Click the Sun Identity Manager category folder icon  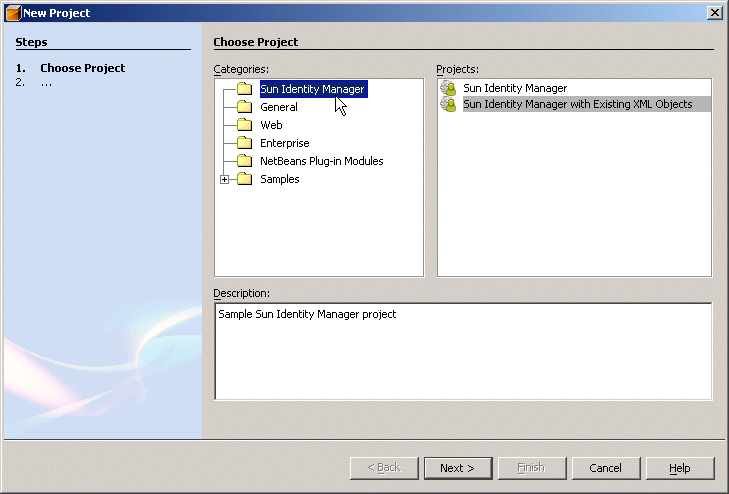245,88
